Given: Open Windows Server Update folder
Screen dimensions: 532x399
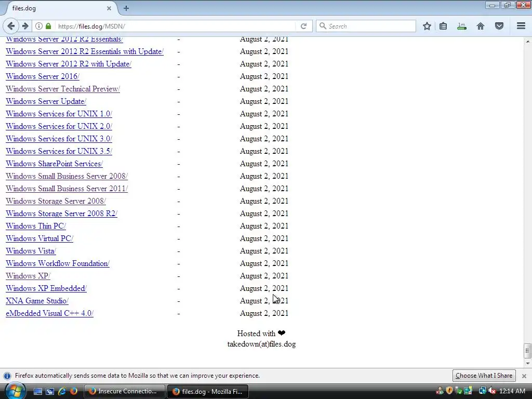Looking at the screenshot, I should click(46, 101).
